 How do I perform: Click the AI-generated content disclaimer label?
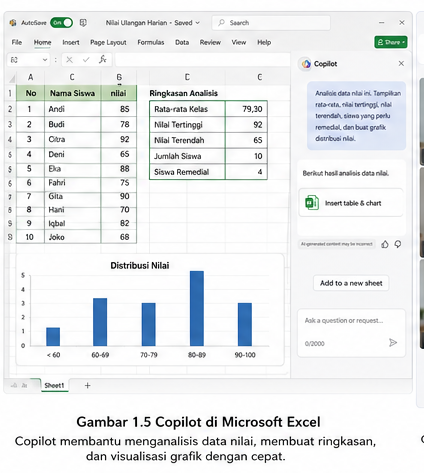tap(337, 244)
